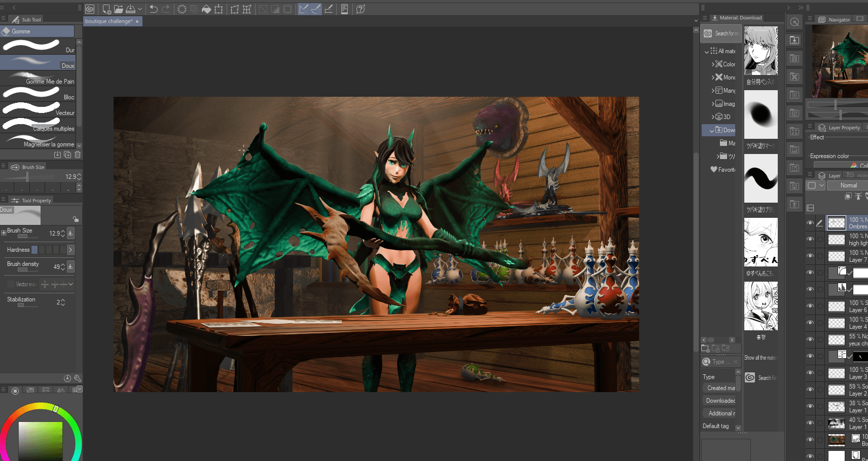
Task: Open Hardness settings arrow
Action: (70, 250)
